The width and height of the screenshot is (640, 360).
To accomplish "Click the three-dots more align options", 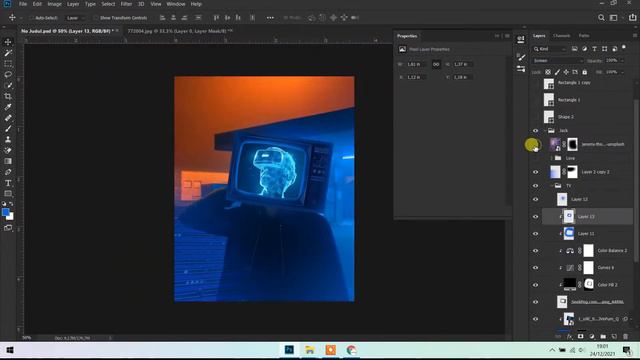I will 270,18.
